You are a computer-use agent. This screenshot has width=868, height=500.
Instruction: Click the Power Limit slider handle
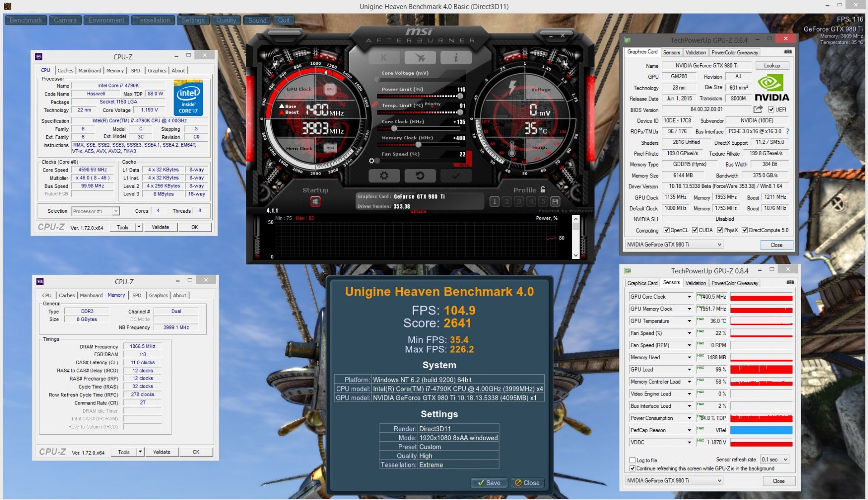[x=460, y=96]
